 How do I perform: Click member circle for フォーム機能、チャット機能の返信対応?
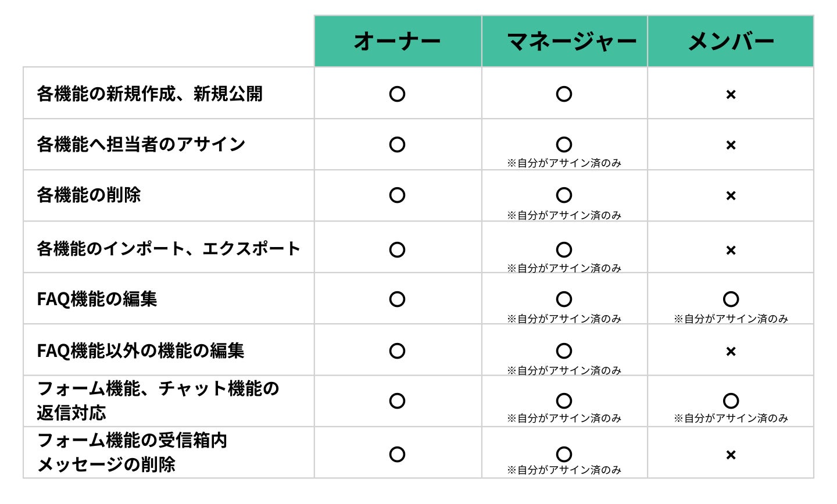click(x=731, y=401)
